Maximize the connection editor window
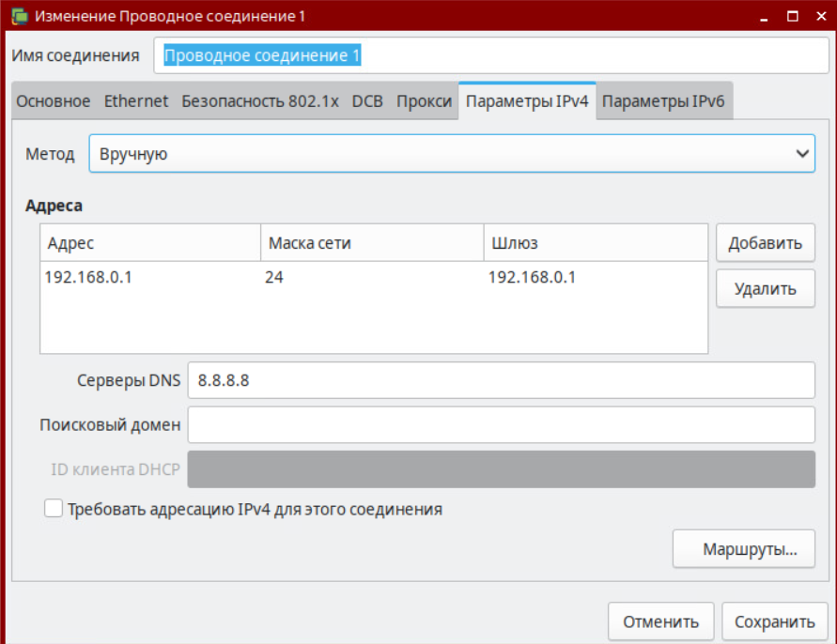The height and width of the screenshot is (644, 837). [x=793, y=17]
